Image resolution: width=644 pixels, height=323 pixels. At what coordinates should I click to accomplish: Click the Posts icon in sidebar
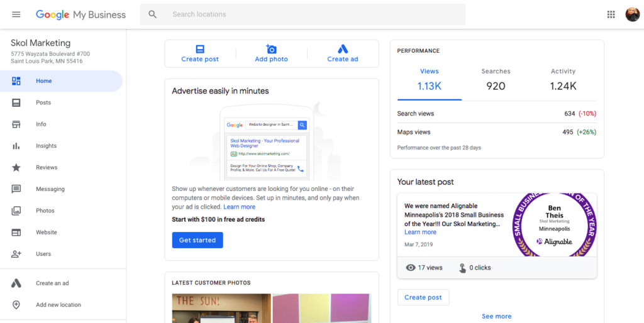[16, 102]
